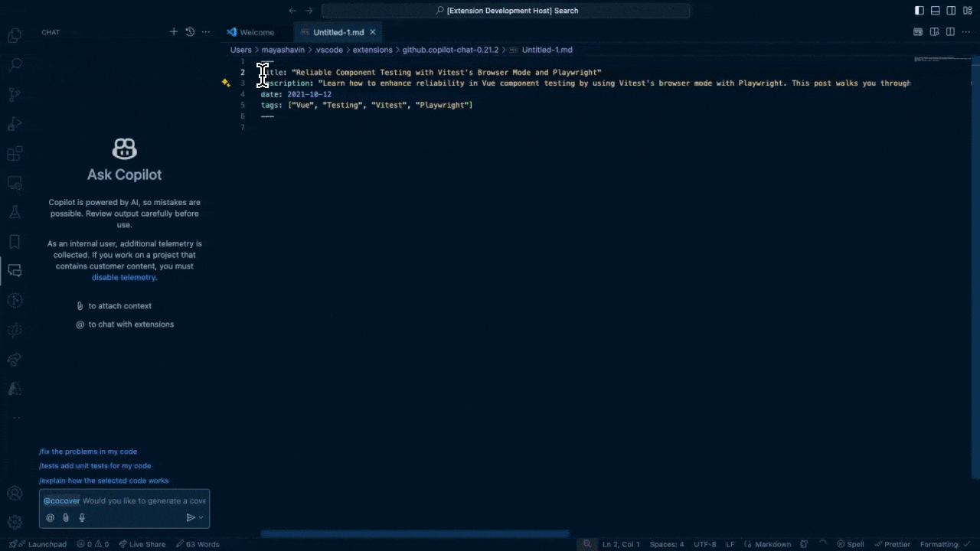Change file encoding UTF-8
The height and width of the screenshot is (551, 980).
point(705,544)
